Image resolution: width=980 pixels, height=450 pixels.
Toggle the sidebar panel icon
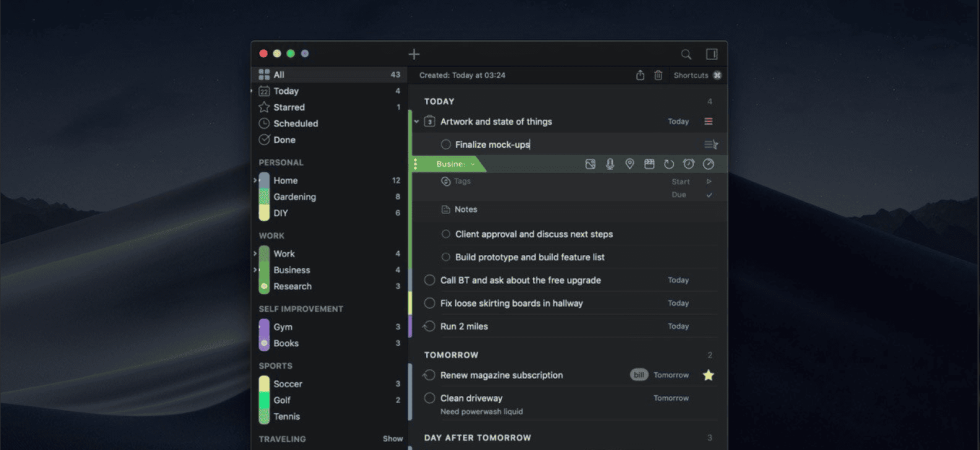coord(712,54)
